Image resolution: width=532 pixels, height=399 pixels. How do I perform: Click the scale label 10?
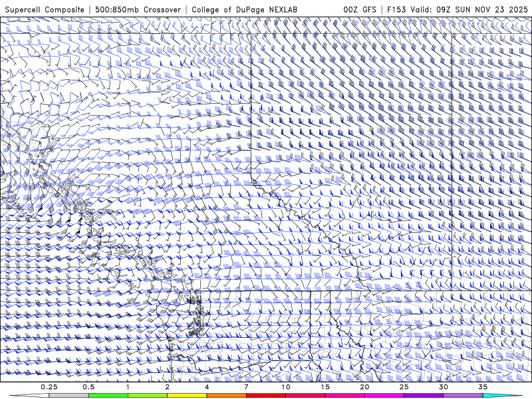286,387
